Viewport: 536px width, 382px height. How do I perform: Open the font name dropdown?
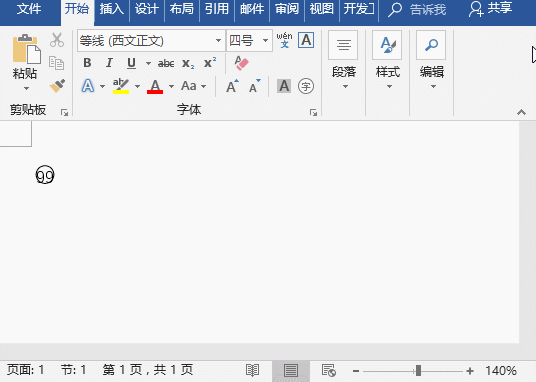point(218,41)
